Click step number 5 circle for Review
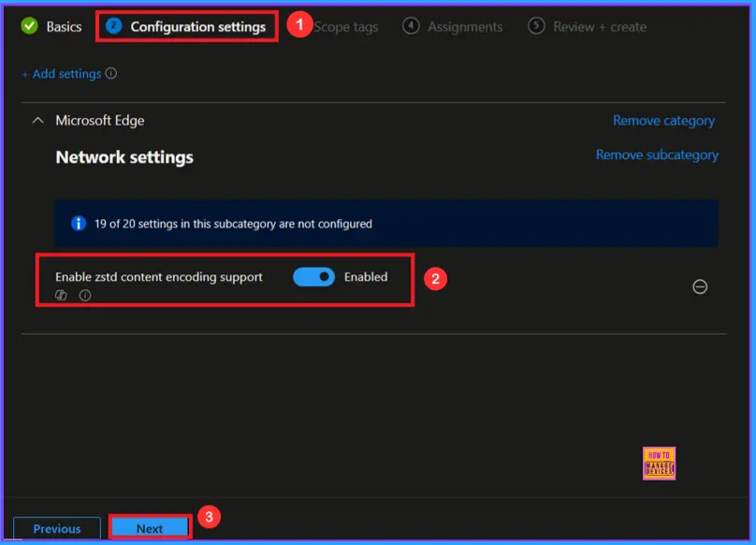756x545 pixels. pos(536,26)
